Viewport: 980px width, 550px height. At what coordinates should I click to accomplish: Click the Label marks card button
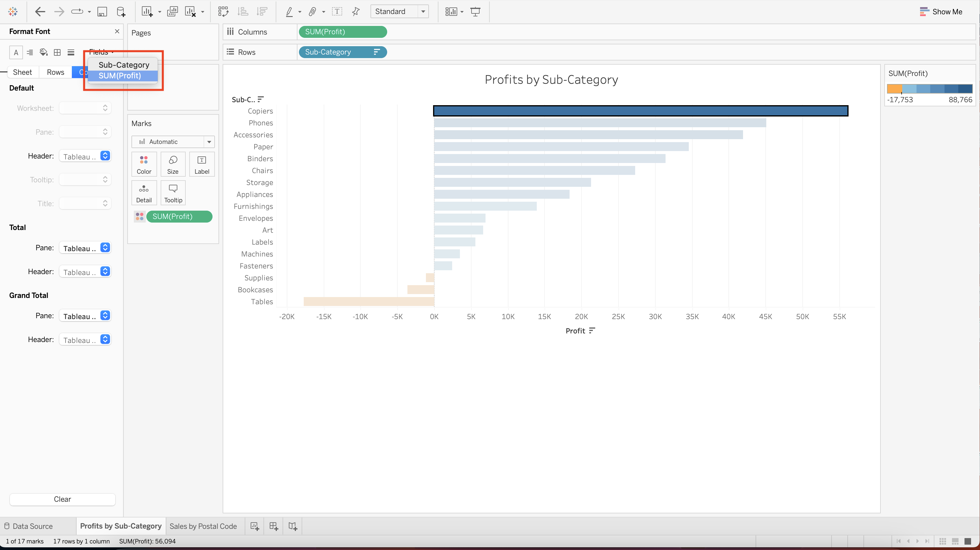(x=201, y=164)
